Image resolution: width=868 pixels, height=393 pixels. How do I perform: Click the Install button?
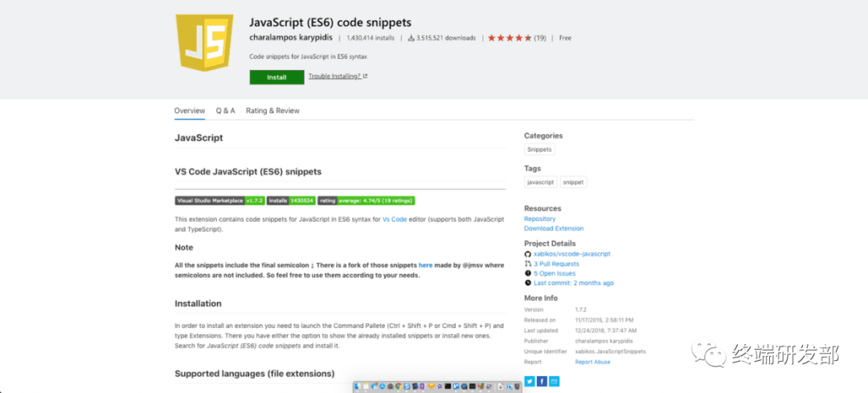(x=276, y=77)
